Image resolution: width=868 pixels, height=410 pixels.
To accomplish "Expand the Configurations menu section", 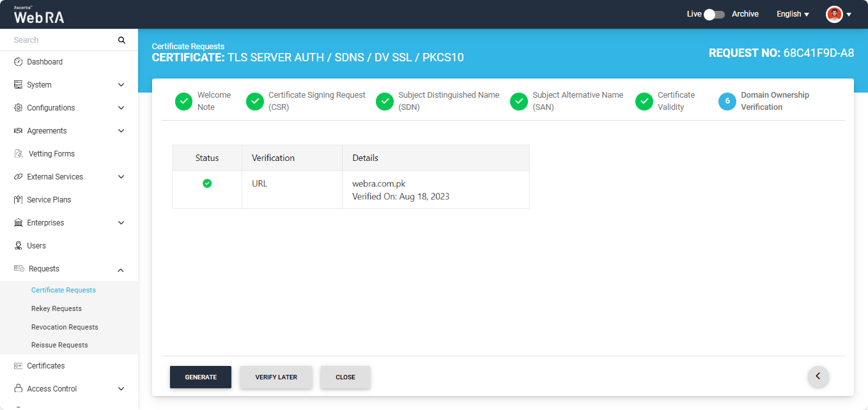I will [121, 108].
